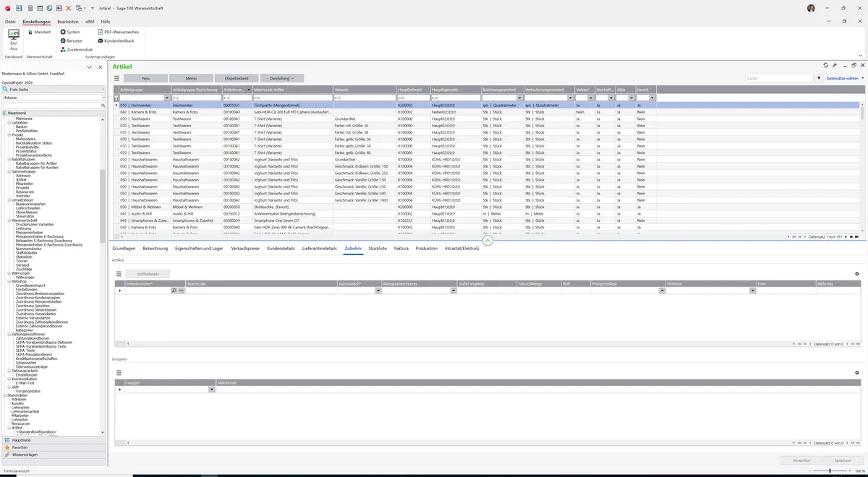Click the calendar icon in title toolbar

(x=39, y=8)
